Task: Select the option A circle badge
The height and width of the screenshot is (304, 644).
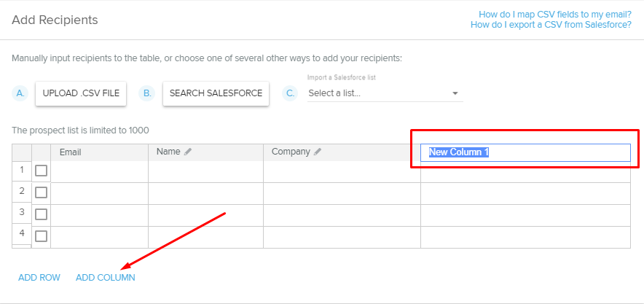Action: [x=20, y=93]
